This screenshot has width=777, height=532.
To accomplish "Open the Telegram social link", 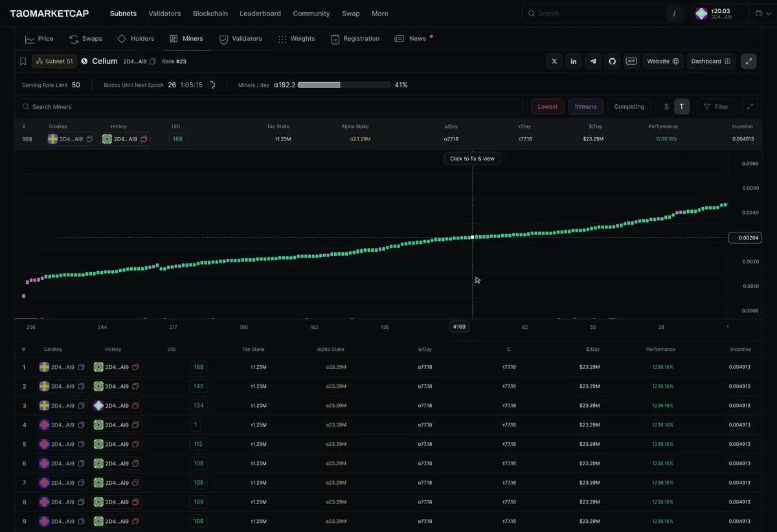I will click(x=593, y=61).
